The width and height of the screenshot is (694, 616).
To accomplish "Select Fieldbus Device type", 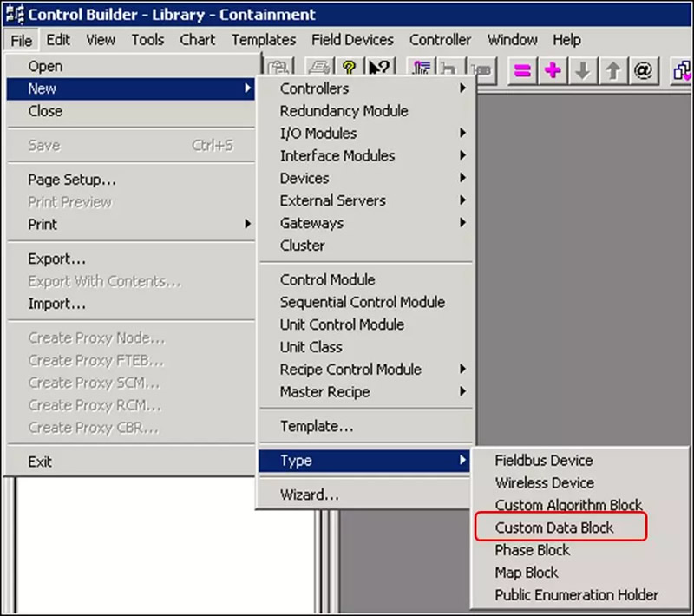I will [x=579, y=460].
